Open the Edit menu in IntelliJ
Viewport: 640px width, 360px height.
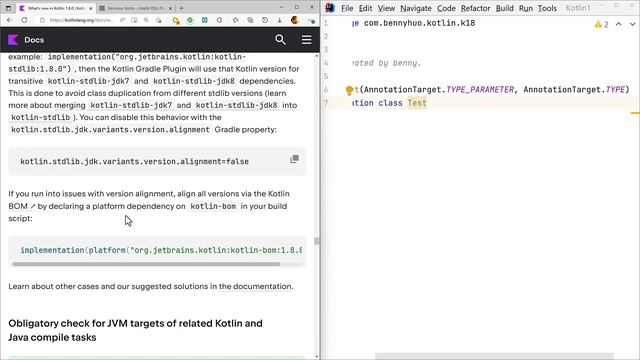365,8
